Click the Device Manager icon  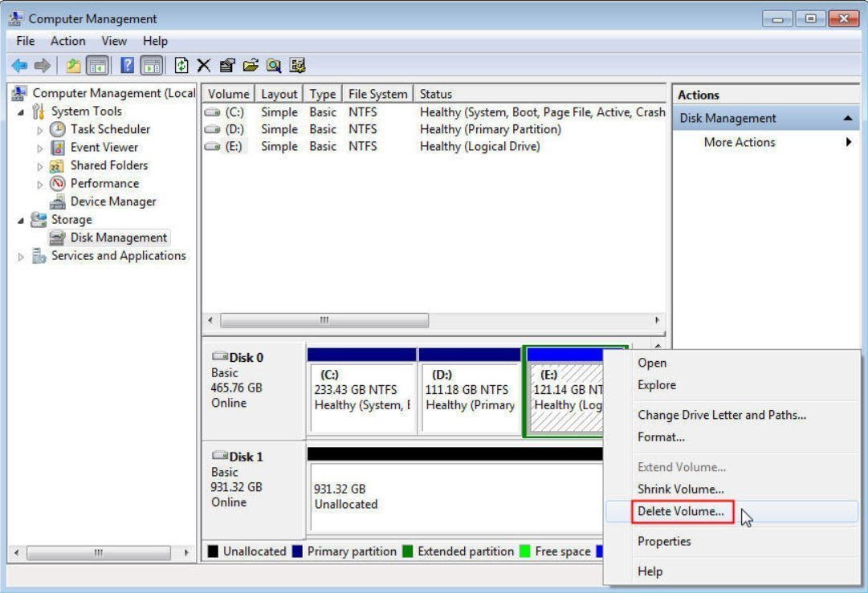point(58,202)
